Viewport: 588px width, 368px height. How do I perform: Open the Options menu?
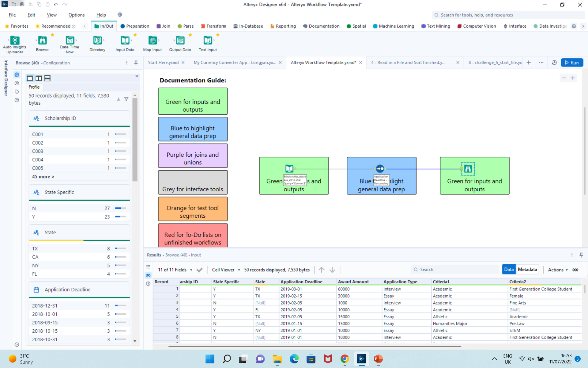[76, 15]
